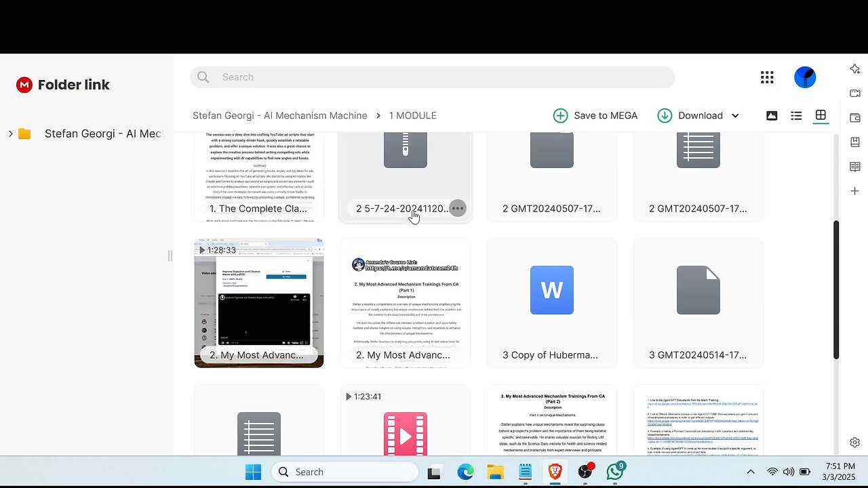Click the volume icon in system tray
Image resolution: width=868 pixels, height=488 pixels.
(789, 472)
